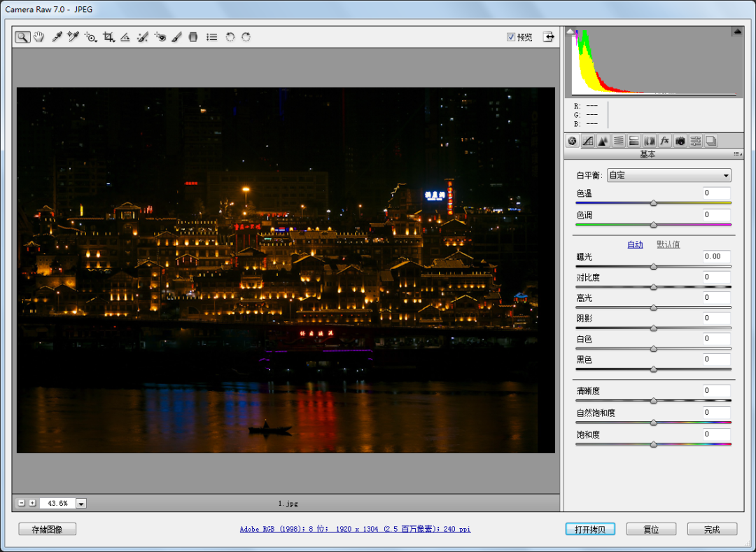Click the 对比度 value input field
756x552 pixels.
tap(717, 277)
